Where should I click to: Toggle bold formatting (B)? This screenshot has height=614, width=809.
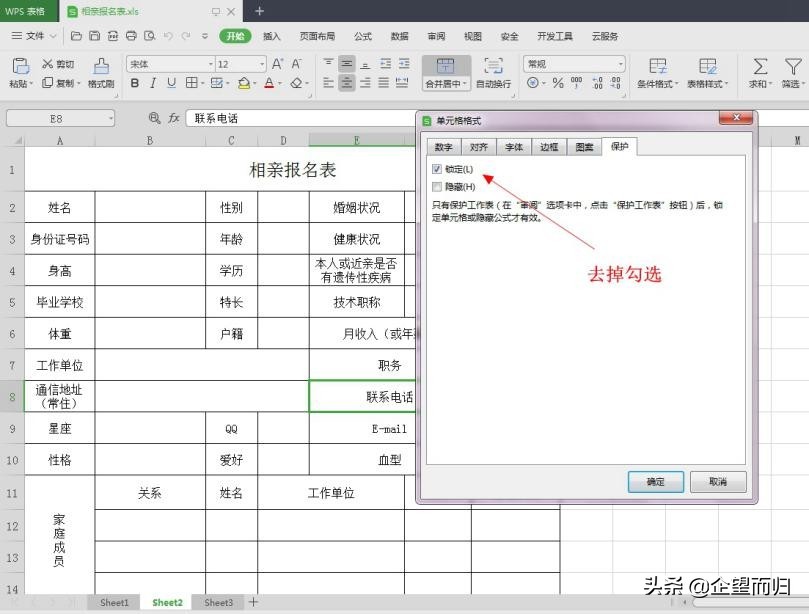point(135,83)
